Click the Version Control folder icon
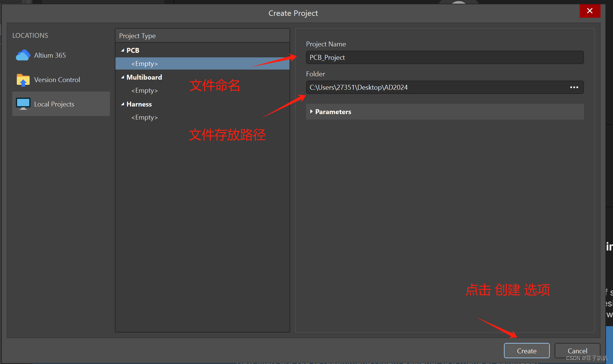This screenshot has width=613, height=364. (23, 80)
